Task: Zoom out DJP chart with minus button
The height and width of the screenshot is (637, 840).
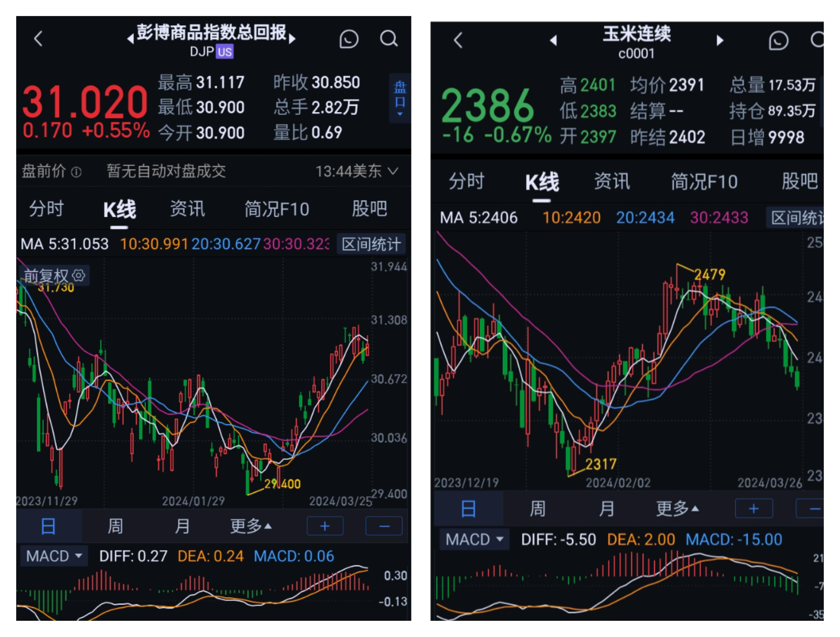Action: coord(384,526)
